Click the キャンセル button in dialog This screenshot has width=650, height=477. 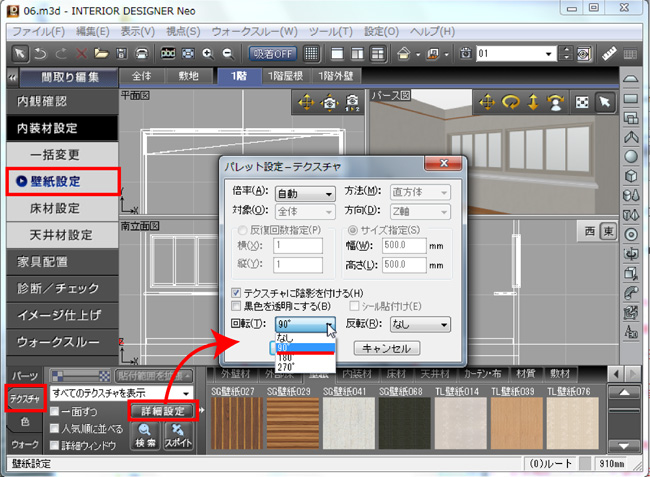coord(387,348)
